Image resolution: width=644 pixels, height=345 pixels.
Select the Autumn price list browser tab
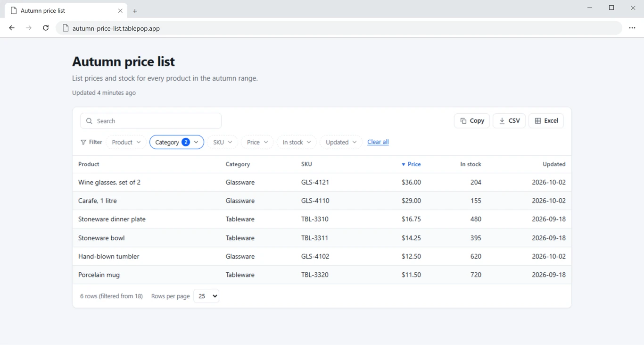point(66,10)
